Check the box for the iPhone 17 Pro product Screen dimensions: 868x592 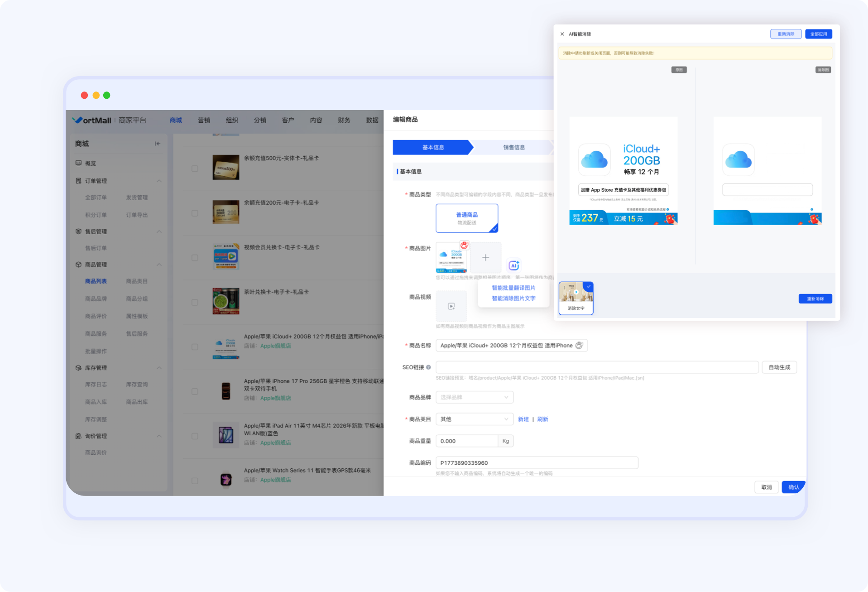(195, 391)
